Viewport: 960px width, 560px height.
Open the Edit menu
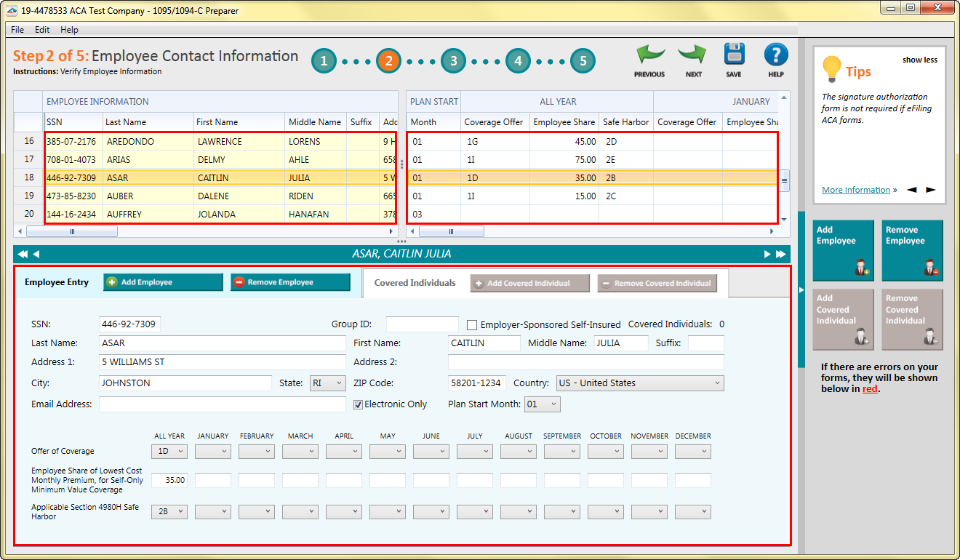(x=42, y=30)
